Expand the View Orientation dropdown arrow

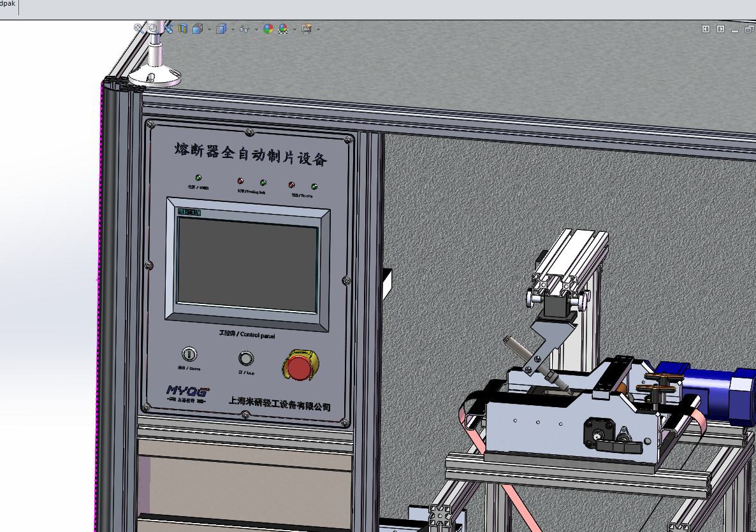pos(209,29)
